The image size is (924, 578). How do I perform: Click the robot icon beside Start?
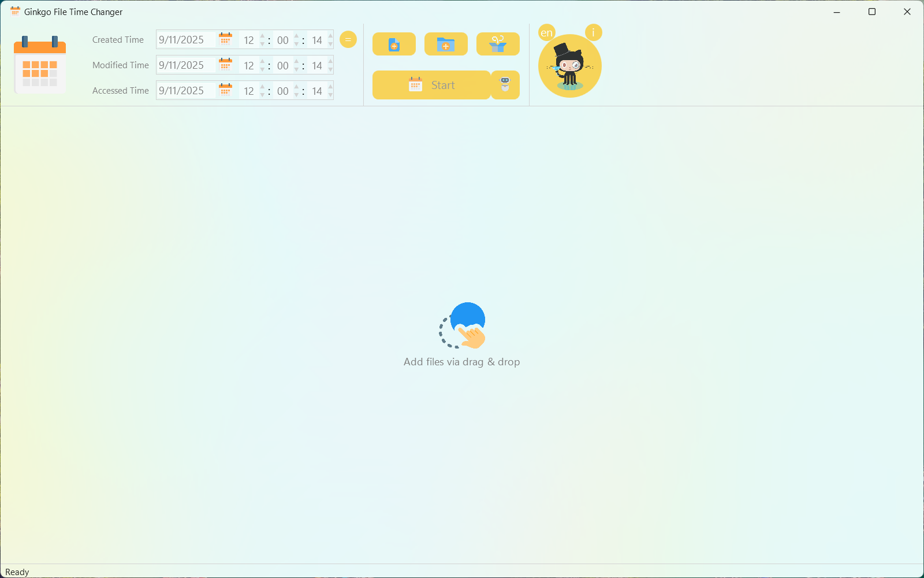pos(505,85)
